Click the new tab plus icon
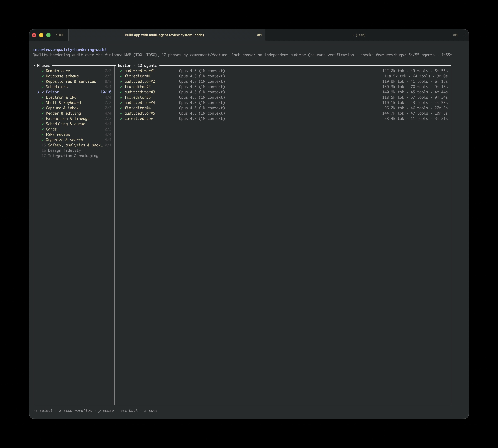Image resolution: width=498 pixels, height=448 pixels. click(465, 35)
